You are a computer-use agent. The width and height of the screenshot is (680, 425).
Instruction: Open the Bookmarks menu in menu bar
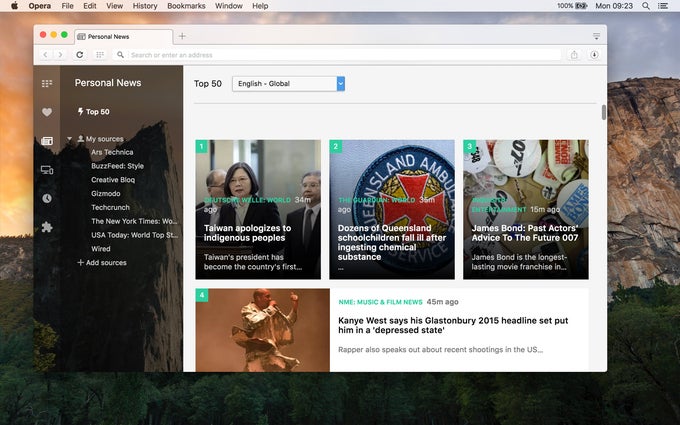187,6
